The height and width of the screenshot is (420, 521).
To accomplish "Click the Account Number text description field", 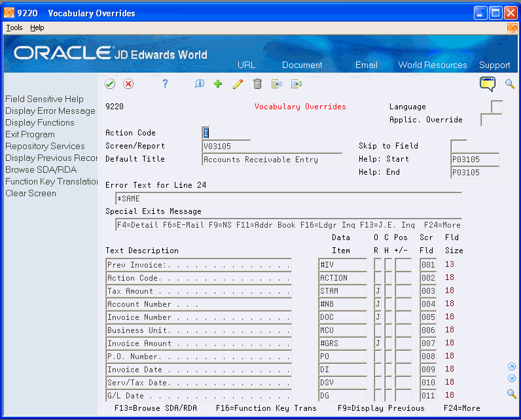I will click(199, 304).
